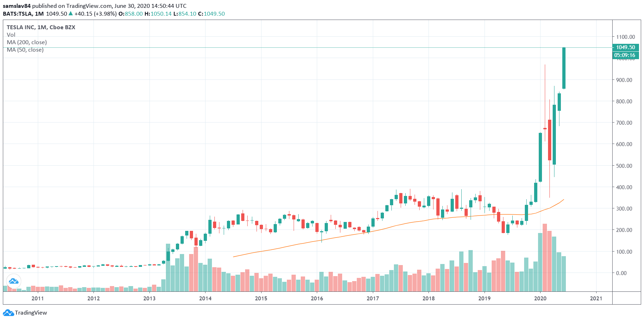Click the tallest red volume bar in 2020

click(x=545, y=257)
